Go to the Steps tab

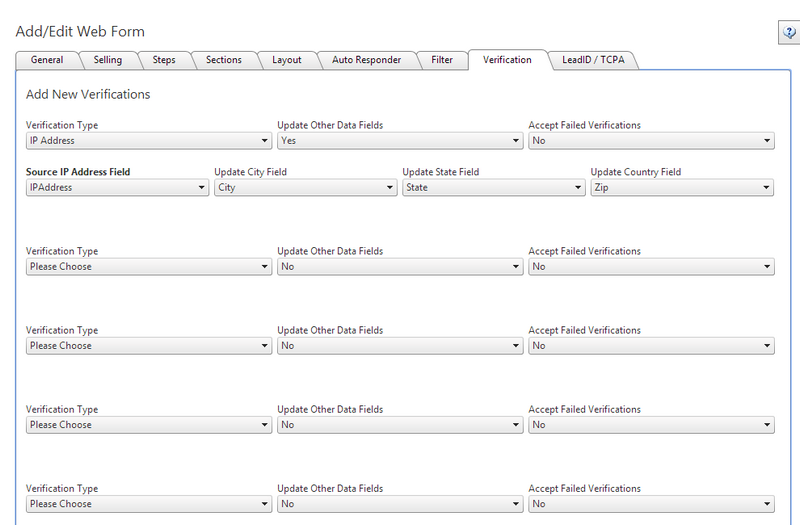(x=164, y=60)
